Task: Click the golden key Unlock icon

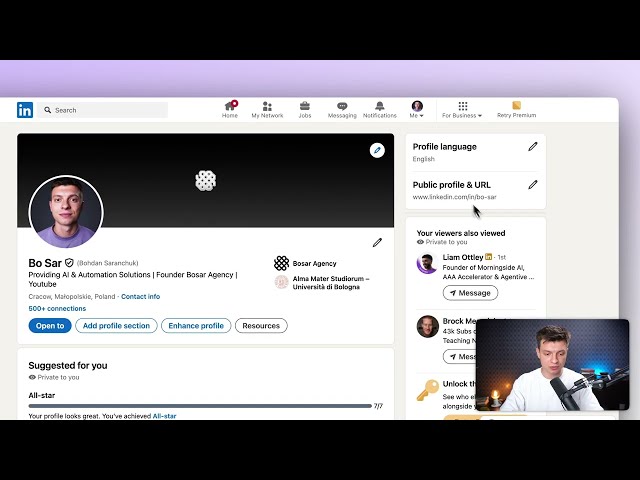Action: (427, 391)
